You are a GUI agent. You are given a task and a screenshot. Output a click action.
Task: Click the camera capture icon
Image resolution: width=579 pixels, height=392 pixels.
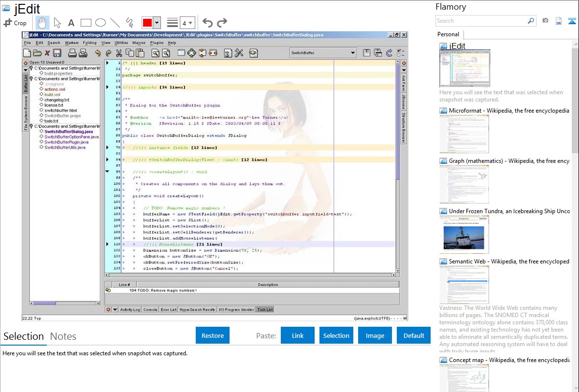coord(545,21)
